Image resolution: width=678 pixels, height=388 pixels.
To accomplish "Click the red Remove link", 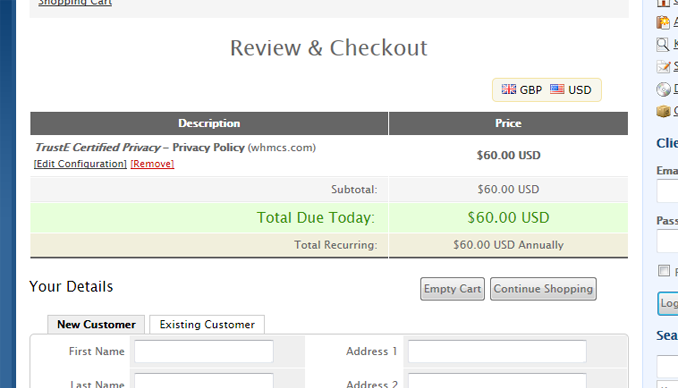I will coord(152,164).
